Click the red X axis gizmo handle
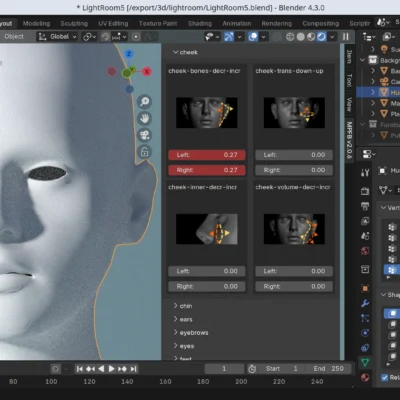This screenshot has height=400, width=400. click(147, 71)
